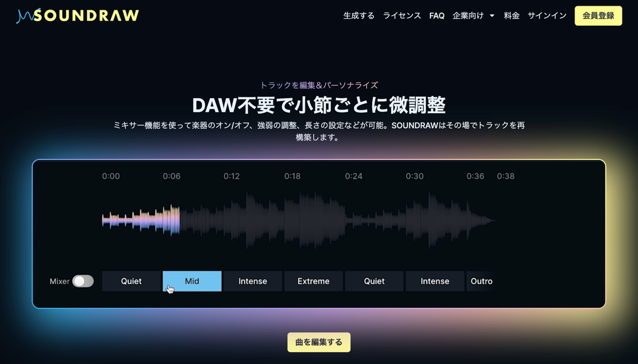Click the 0:30 timeline marker
The width and height of the screenshot is (638, 364).
click(x=415, y=176)
